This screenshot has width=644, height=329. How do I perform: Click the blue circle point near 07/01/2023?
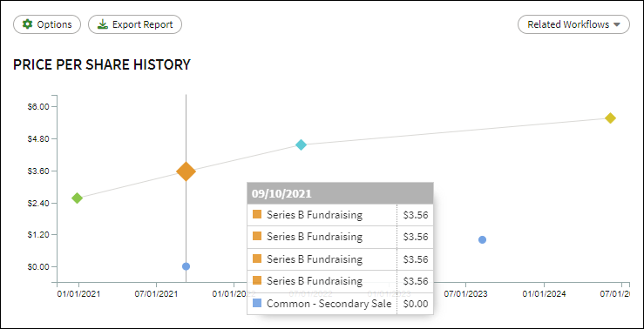point(482,239)
